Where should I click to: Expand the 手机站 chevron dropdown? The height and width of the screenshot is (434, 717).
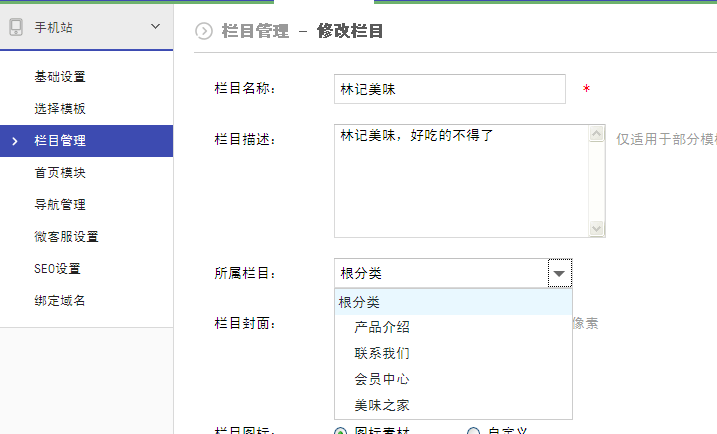(155, 27)
